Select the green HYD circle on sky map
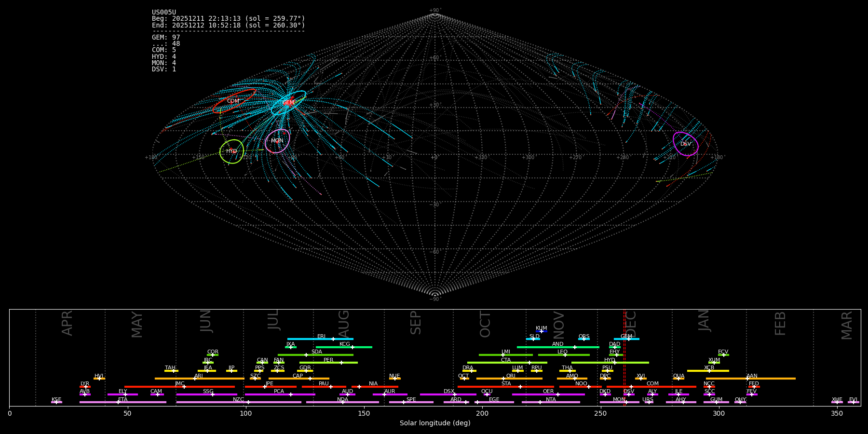The height and width of the screenshot is (434, 868). coord(231,151)
